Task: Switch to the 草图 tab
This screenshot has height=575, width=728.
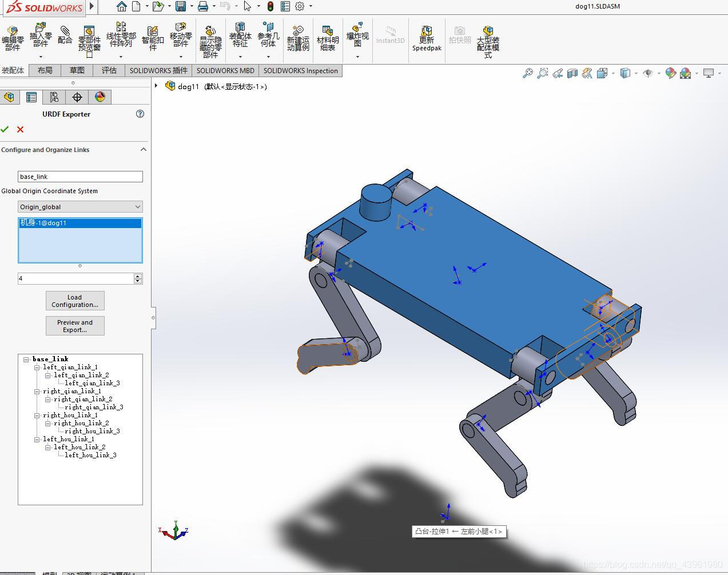Action: pos(77,70)
